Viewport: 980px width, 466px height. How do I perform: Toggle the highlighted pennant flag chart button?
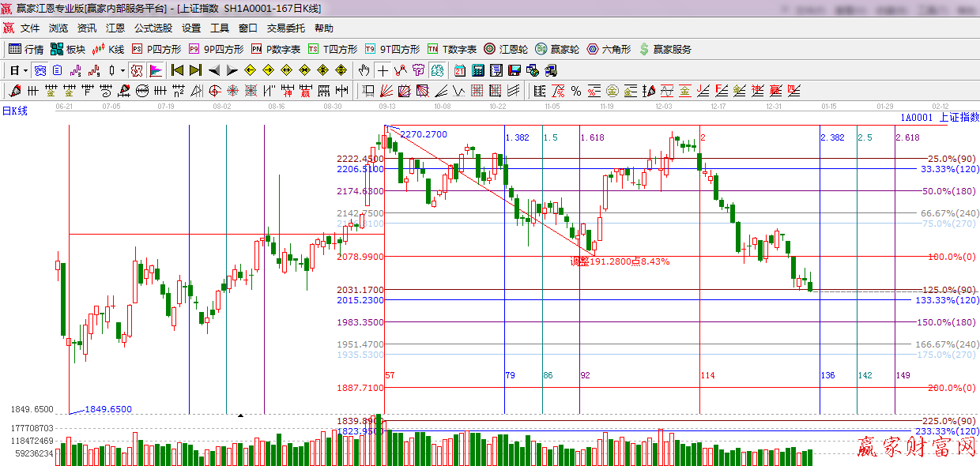point(155,70)
